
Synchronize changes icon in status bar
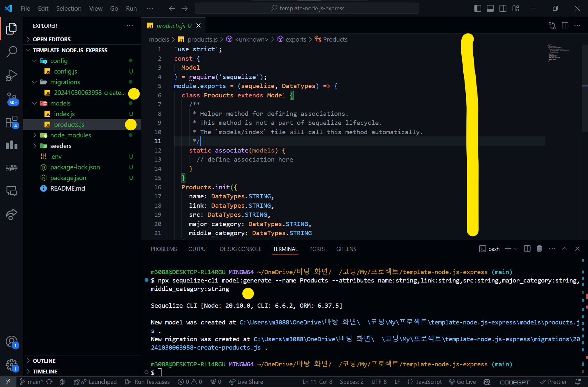(x=49, y=382)
